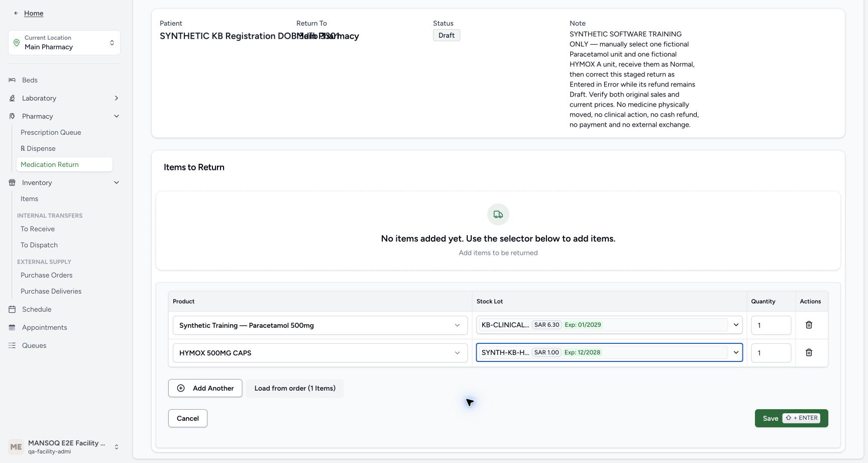868x463 pixels.
Task: Open the Paracetamol product dropdown
Action: pyautogui.click(x=320, y=325)
